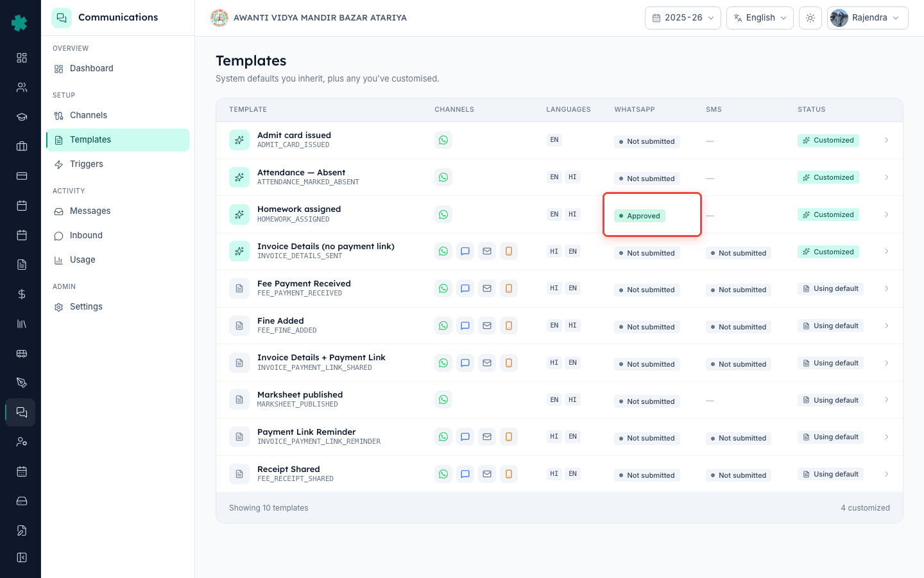Click email icon in Payment Link Reminder row
This screenshot has width=924, height=578.
[x=487, y=437]
